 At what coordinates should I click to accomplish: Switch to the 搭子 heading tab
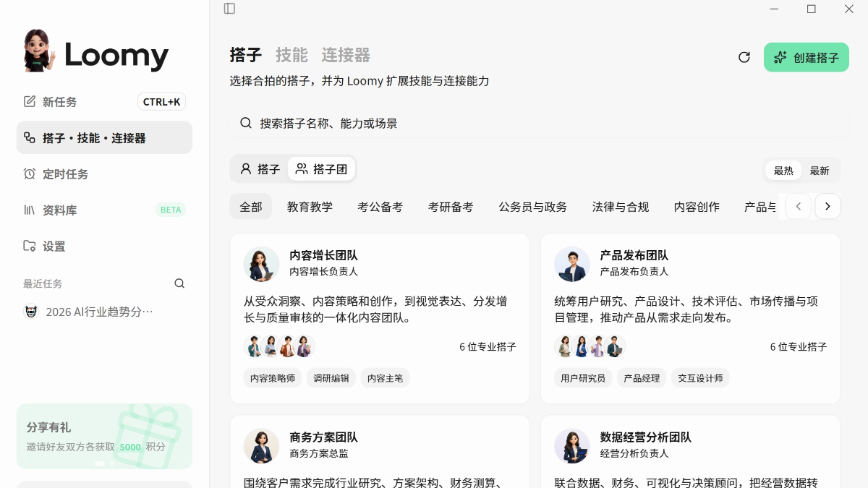coord(245,55)
